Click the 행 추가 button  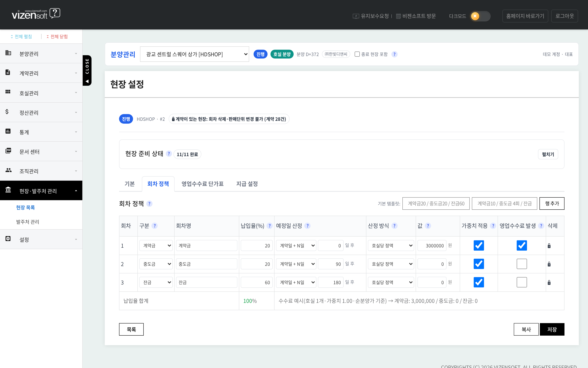(552, 204)
